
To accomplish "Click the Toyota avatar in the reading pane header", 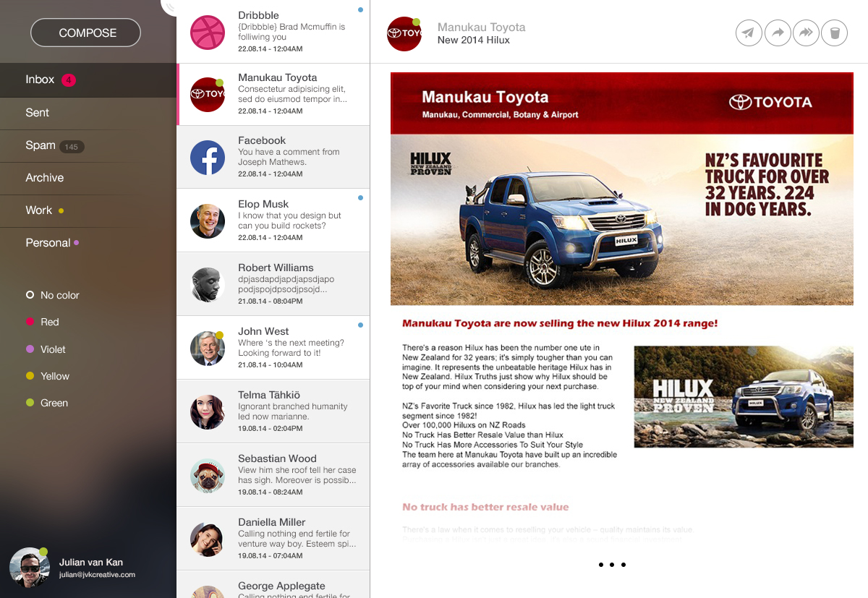I will [404, 34].
